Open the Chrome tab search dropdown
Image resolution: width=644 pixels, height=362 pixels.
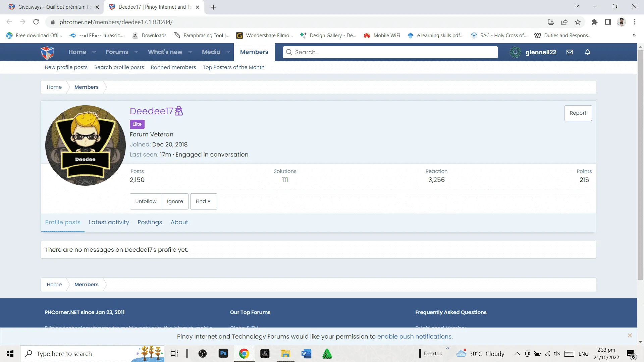pyautogui.click(x=577, y=6)
